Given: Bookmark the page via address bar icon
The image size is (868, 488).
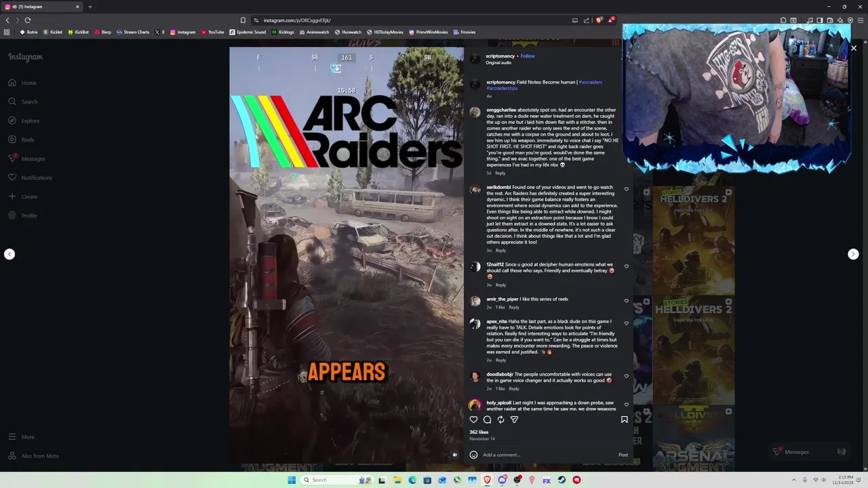Looking at the screenshot, I should pos(243,20).
